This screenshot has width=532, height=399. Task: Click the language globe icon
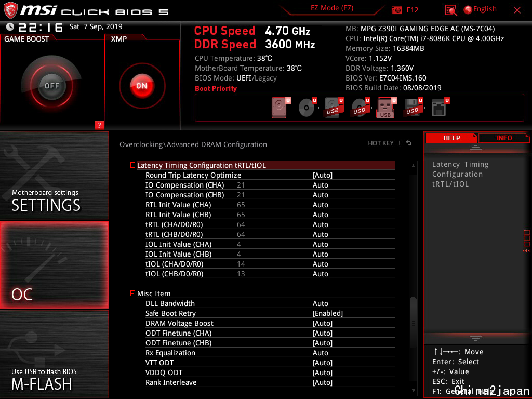(468, 10)
